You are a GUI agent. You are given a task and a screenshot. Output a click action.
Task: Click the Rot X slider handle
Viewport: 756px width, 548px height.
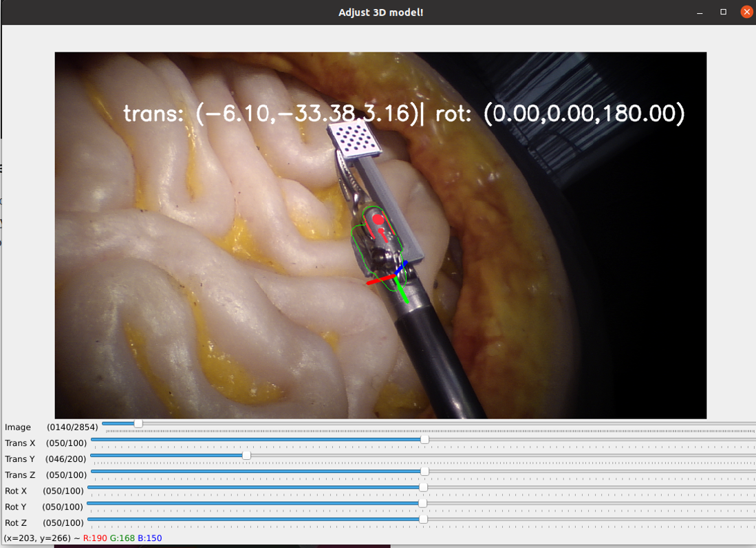pyautogui.click(x=423, y=487)
